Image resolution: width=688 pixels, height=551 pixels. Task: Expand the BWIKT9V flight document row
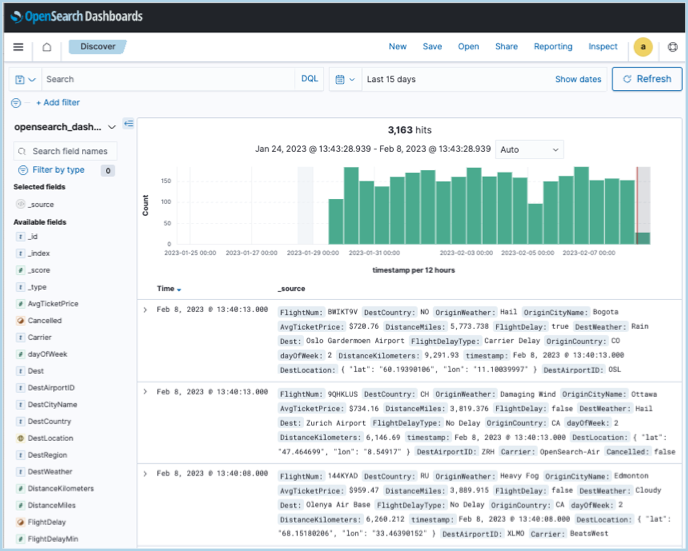click(x=145, y=310)
